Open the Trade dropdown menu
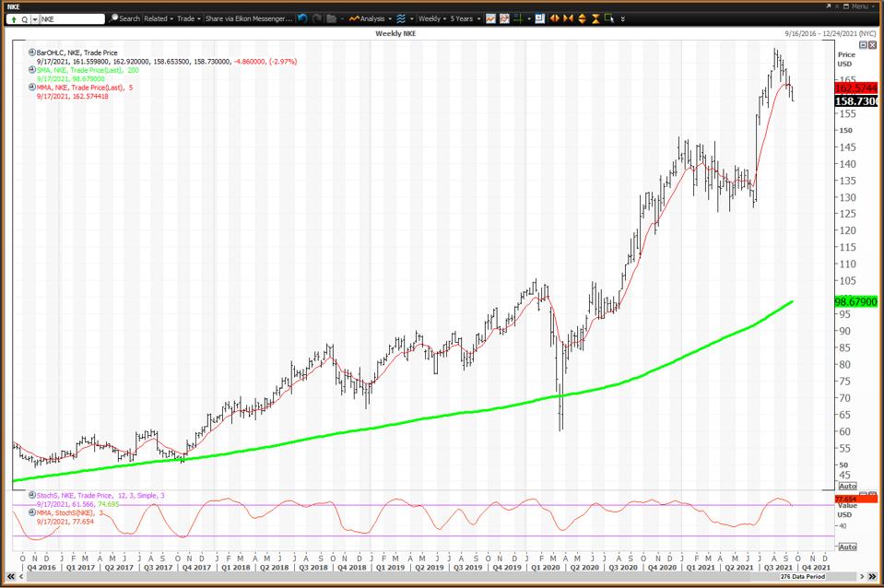Image resolution: width=884 pixels, height=588 pixels. (189, 18)
